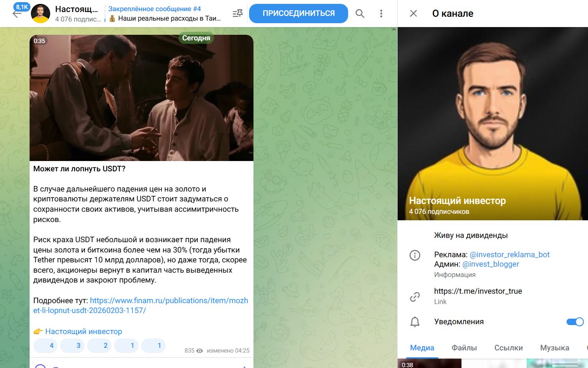This screenshot has height=368, width=588.
Task: Click the bell icon next to Уведомления
Action: [415, 322]
